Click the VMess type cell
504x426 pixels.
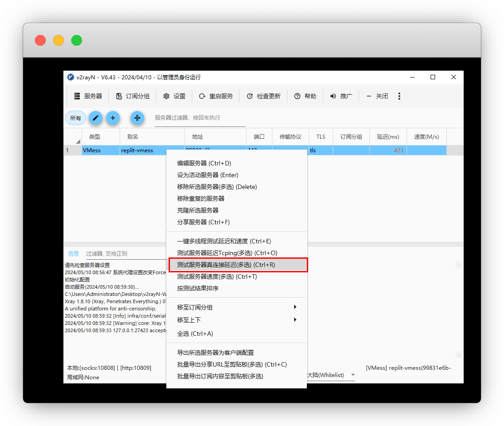(101, 150)
